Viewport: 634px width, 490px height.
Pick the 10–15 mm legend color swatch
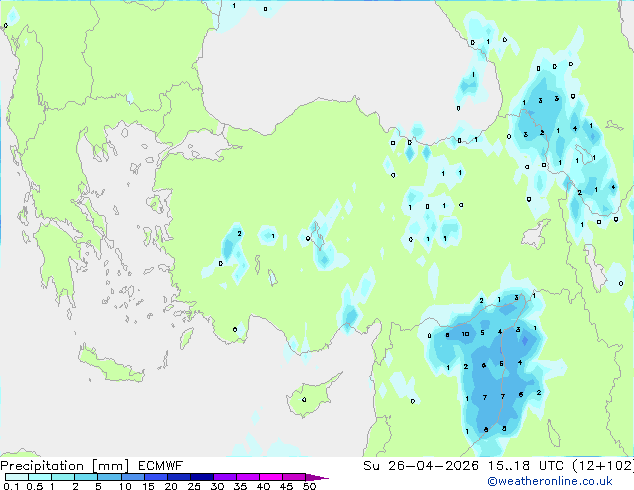tap(132, 477)
